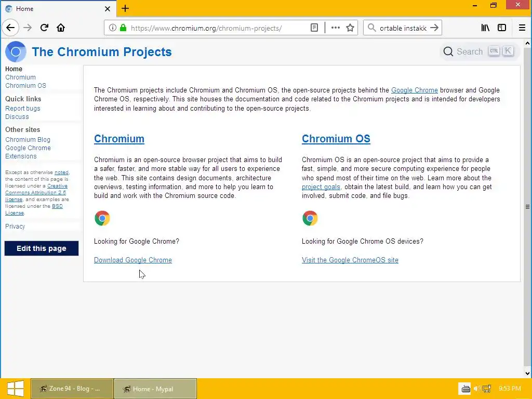The width and height of the screenshot is (532, 399).
Task: Follow the noted license link
Action: pos(61,172)
